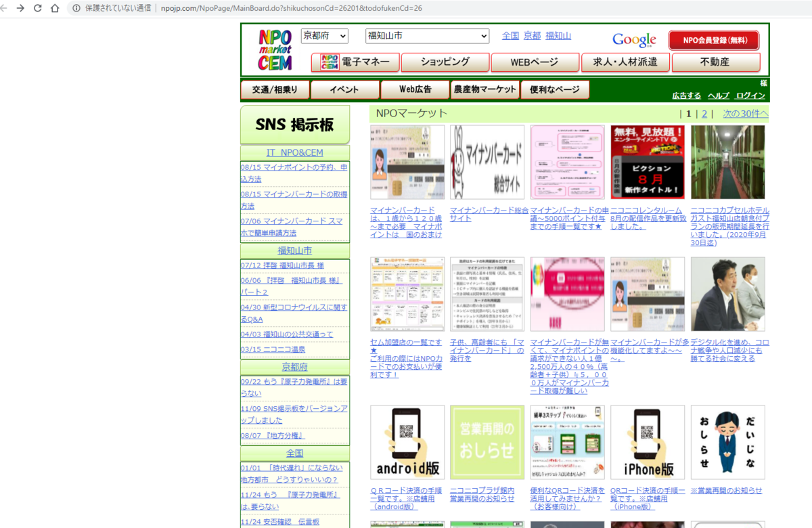Open the ピクション 8月 新作タイトル thumbnail
The width and height of the screenshot is (812, 528).
[x=648, y=162]
